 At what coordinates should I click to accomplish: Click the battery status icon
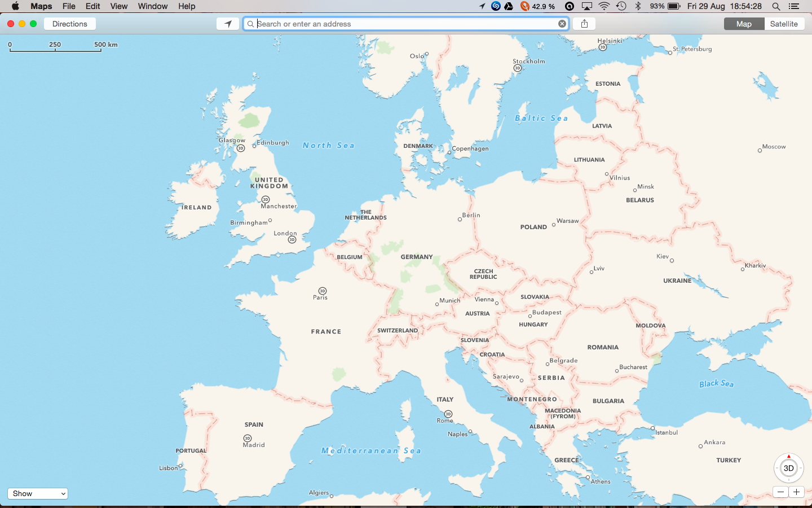[673, 6]
